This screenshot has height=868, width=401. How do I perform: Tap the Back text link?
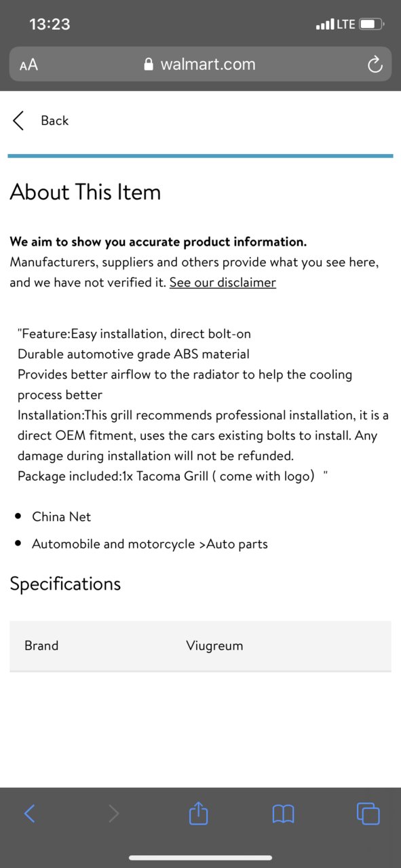[54, 121]
